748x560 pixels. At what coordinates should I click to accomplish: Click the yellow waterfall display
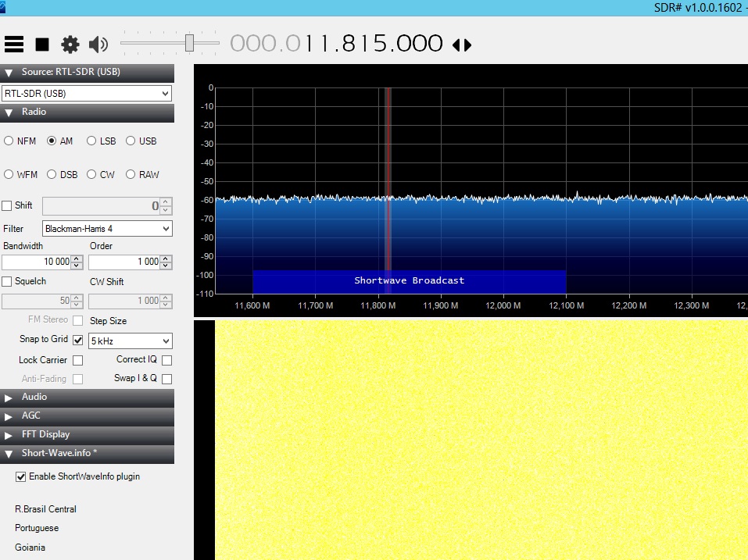(481, 440)
